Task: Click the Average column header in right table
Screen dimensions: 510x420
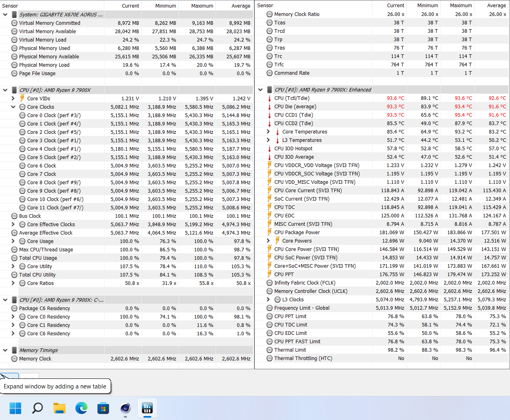Action: pyautogui.click(x=492, y=5)
